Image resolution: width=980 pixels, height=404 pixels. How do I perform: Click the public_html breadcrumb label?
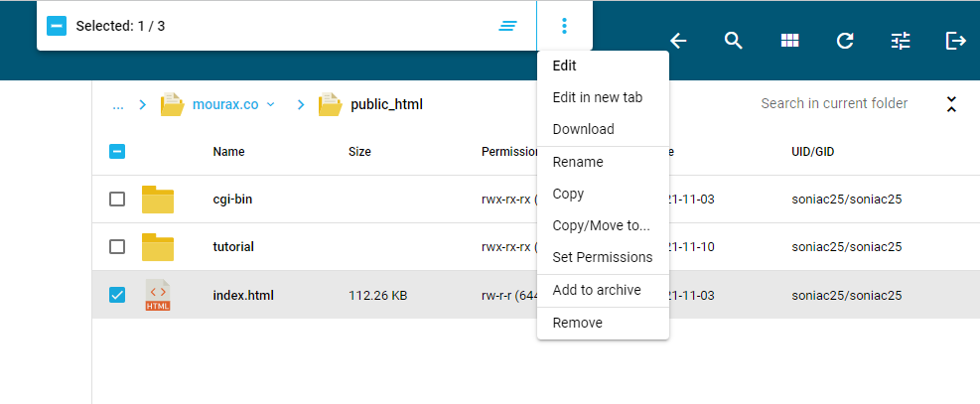387,104
